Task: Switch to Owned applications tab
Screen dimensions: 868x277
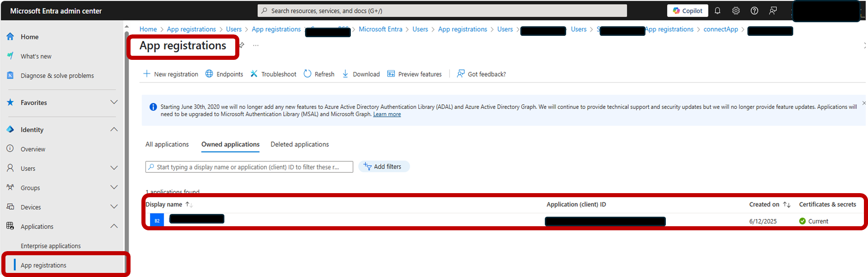Action: tap(230, 144)
